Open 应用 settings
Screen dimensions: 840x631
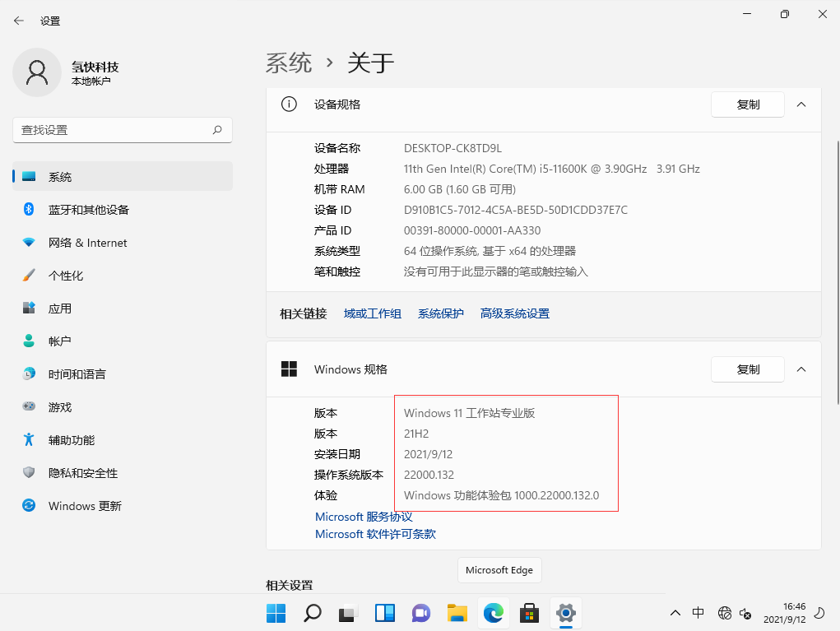click(123, 309)
